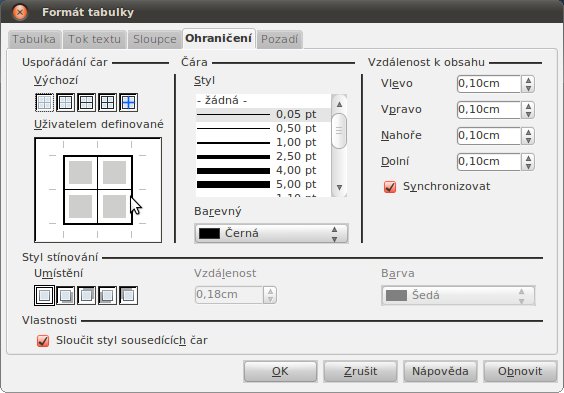564x393 pixels.
Task: Pick the black color swatch in Barevný
Action: 209,234
